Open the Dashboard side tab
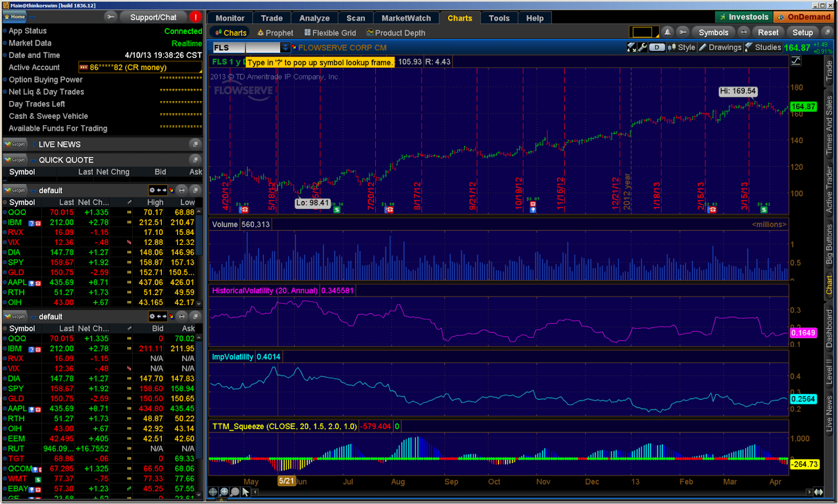The height and width of the screenshot is (504, 838). tap(829, 329)
